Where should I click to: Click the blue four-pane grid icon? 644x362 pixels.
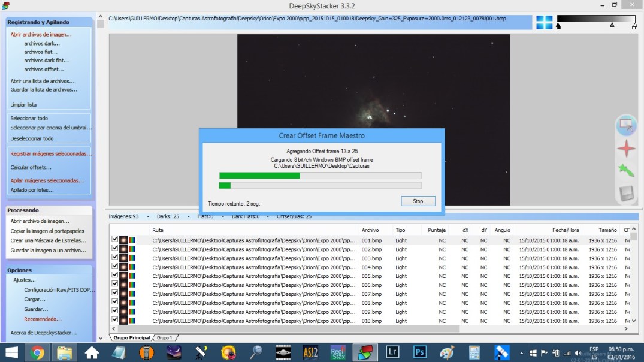[544, 22]
